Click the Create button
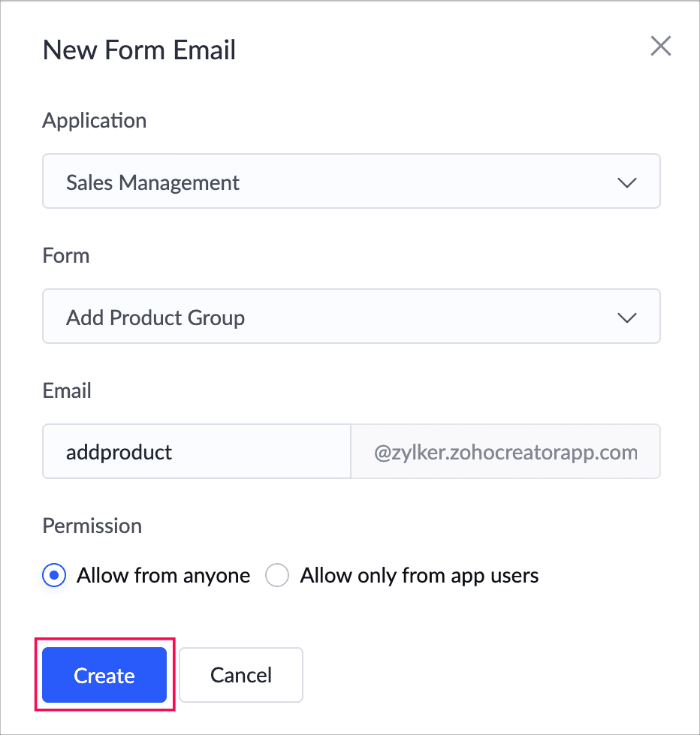The image size is (700, 735). click(104, 676)
